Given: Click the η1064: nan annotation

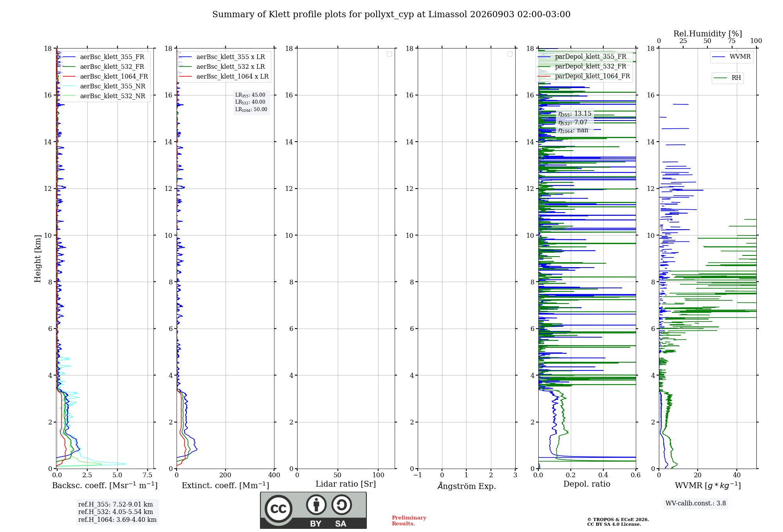Looking at the screenshot, I should (573, 131).
